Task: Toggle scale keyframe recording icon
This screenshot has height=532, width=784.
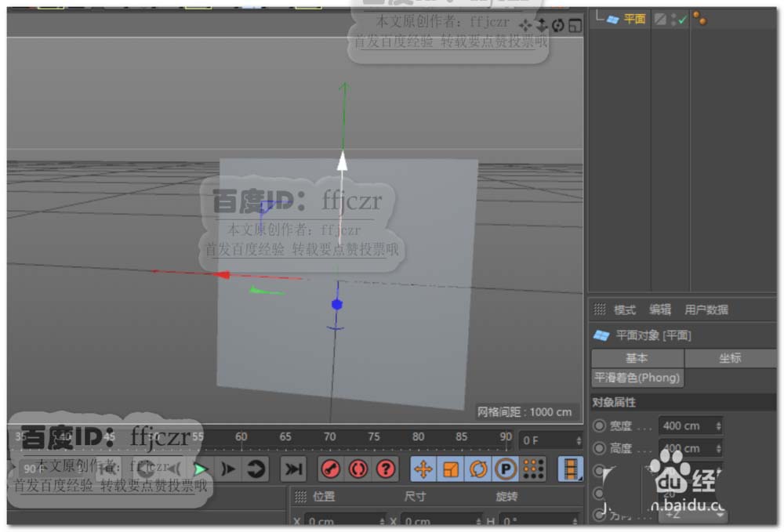Action: tap(451, 469)
